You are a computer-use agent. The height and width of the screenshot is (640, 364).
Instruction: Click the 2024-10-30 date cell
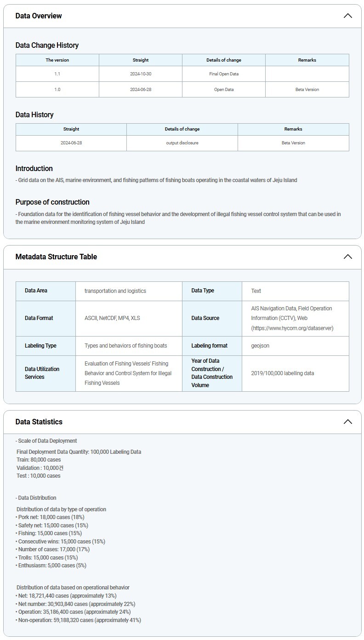(x=141, y=74)
